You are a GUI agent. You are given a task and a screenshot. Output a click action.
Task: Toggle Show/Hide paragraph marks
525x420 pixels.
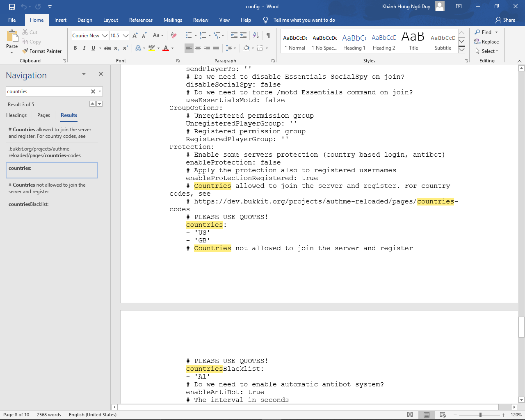(268, 36)
